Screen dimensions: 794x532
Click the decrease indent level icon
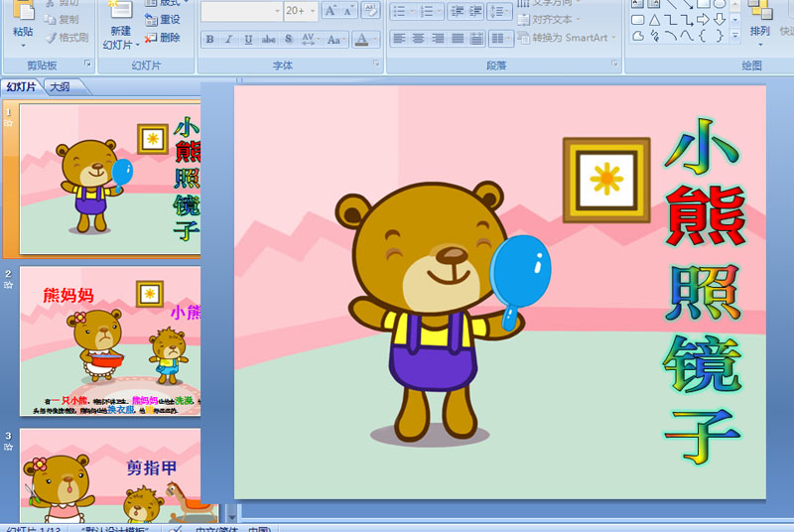point(458,11)
